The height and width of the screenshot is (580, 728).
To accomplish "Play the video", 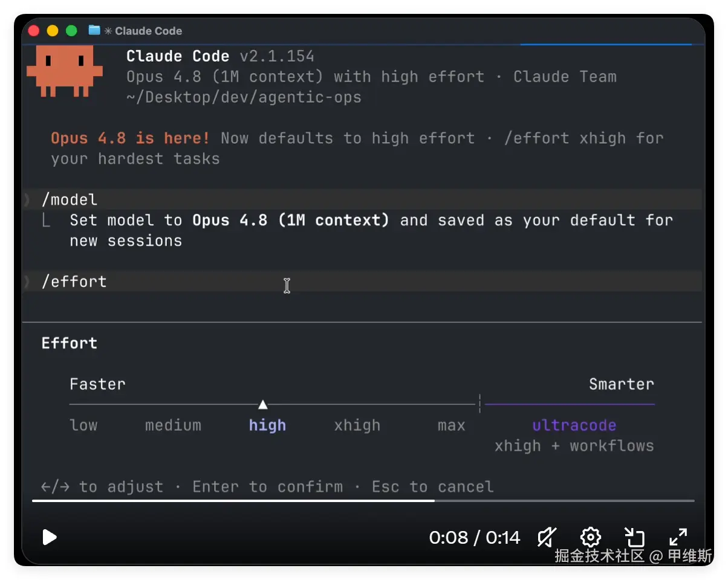I will pos(50,537).
